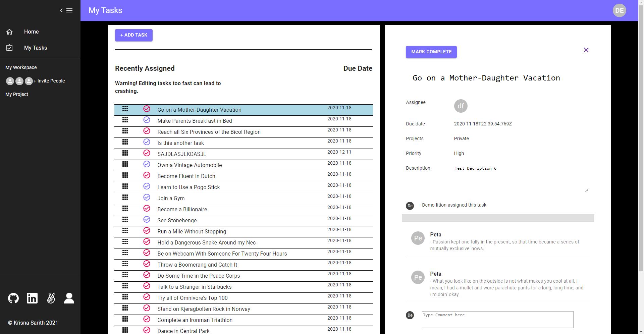Viewport: 644px width, 334px height.
Task: Toggle completion for Make Parents Breakfast in Bed
Action: pos(147,120)
